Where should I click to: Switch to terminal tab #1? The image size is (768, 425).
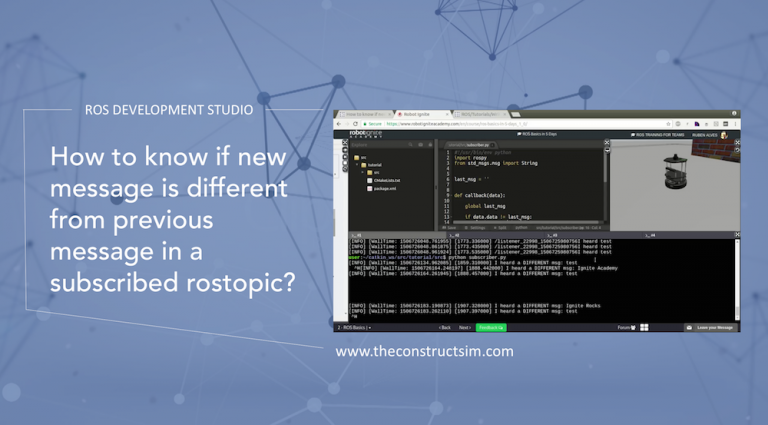pos(397,235)
